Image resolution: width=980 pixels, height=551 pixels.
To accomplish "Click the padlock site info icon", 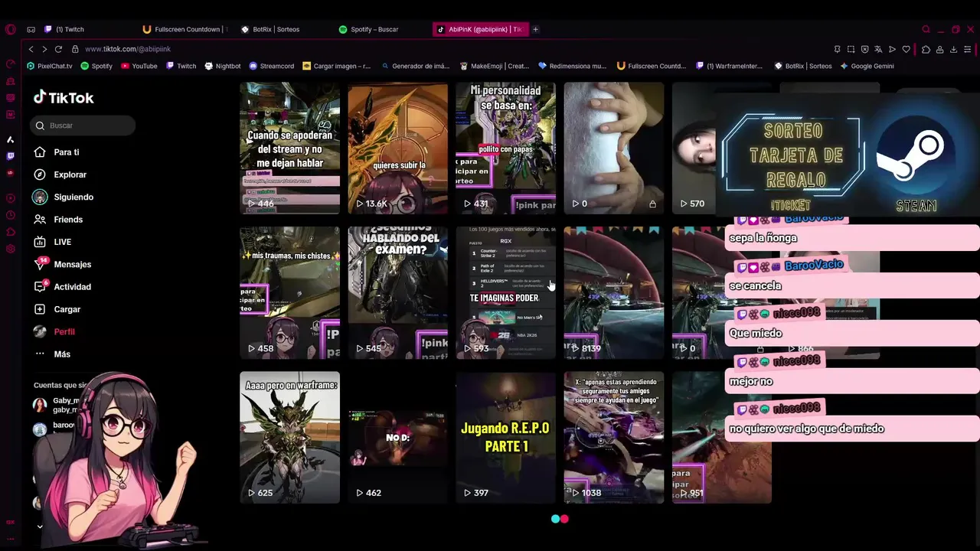I will click(75, 49).
